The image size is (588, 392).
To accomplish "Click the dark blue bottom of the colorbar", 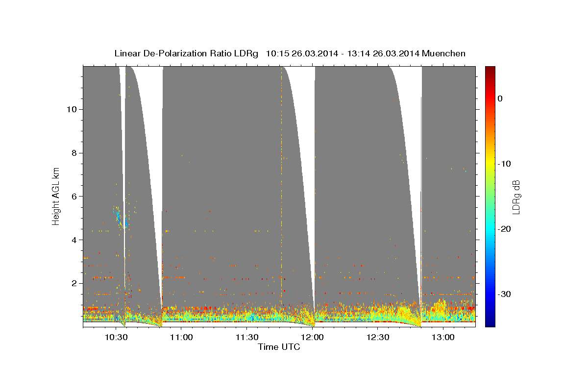I will pyautogui.click(x=490, y=322).
